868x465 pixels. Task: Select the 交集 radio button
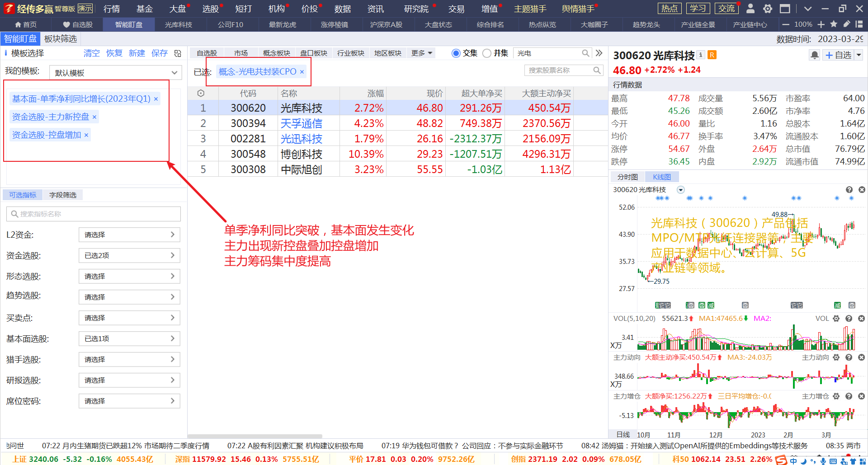[456, 53]
